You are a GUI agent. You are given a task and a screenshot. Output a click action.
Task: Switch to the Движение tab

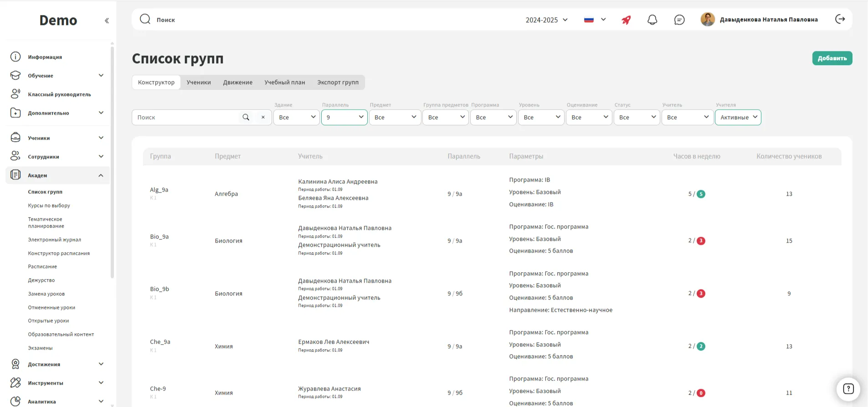tap(237, 82)
